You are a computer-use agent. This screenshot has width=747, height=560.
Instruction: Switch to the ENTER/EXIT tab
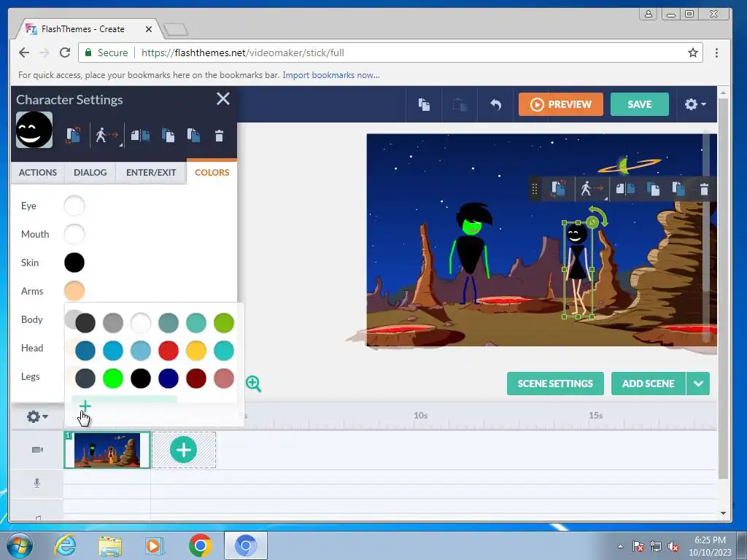151,172
